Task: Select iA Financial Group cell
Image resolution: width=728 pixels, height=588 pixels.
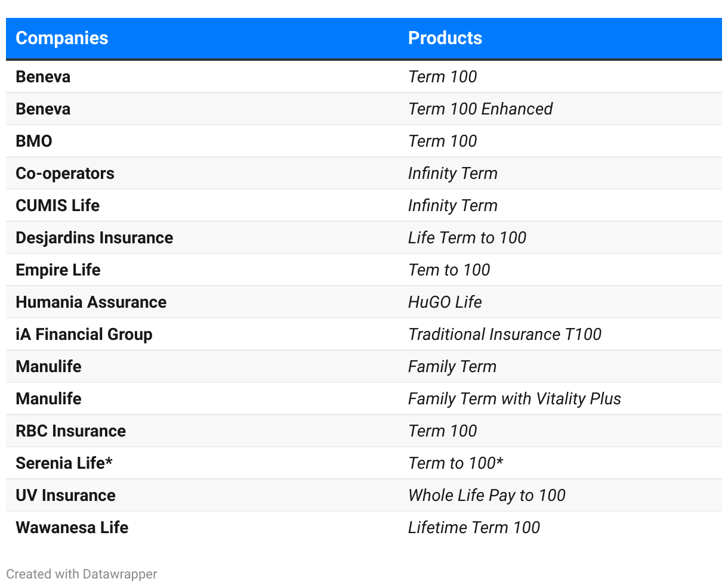Action: click(84, 335)
